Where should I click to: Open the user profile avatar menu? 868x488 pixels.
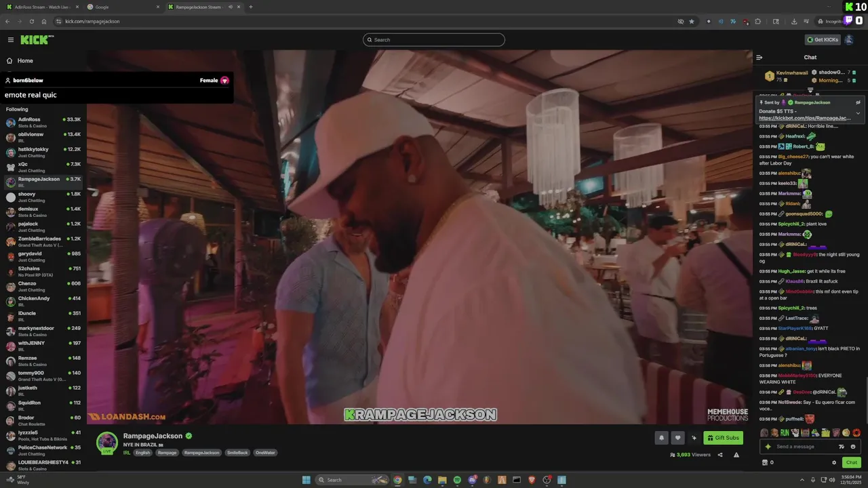pos(849,40)
